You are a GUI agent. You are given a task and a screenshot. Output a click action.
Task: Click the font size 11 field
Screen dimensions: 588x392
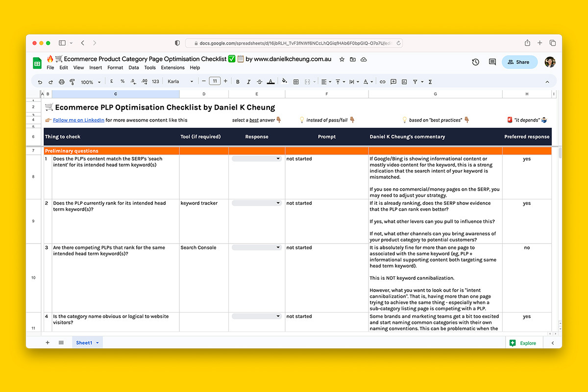(x=215, y=81)
